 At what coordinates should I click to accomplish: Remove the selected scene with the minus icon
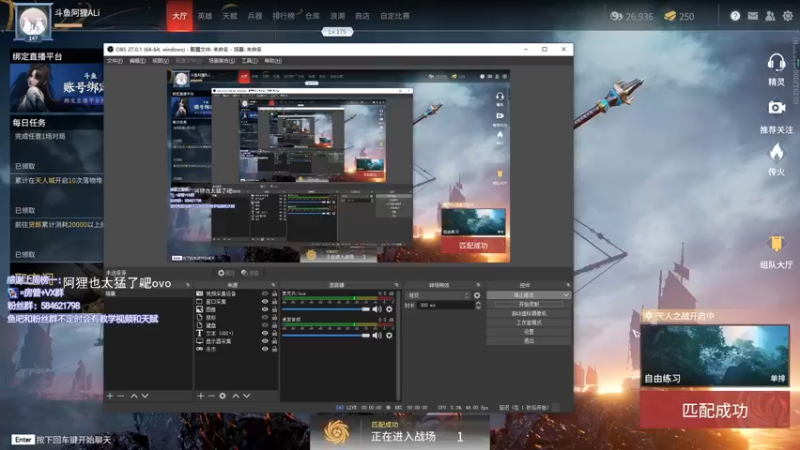[x=121, y=396]
